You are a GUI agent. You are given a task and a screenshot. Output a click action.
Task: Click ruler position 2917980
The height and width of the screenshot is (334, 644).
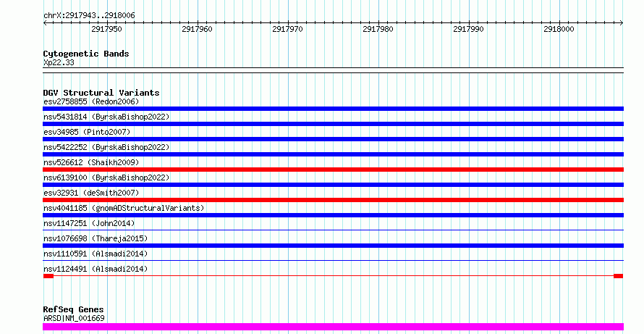click(x=378, y=29)
